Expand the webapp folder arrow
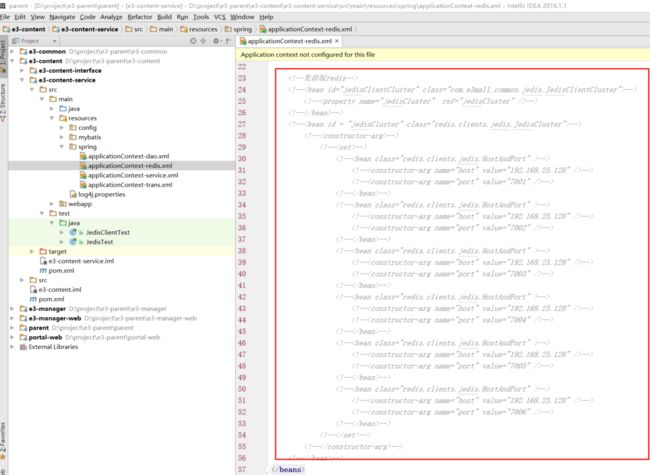650x475 pixels. (x=52, y=204)
